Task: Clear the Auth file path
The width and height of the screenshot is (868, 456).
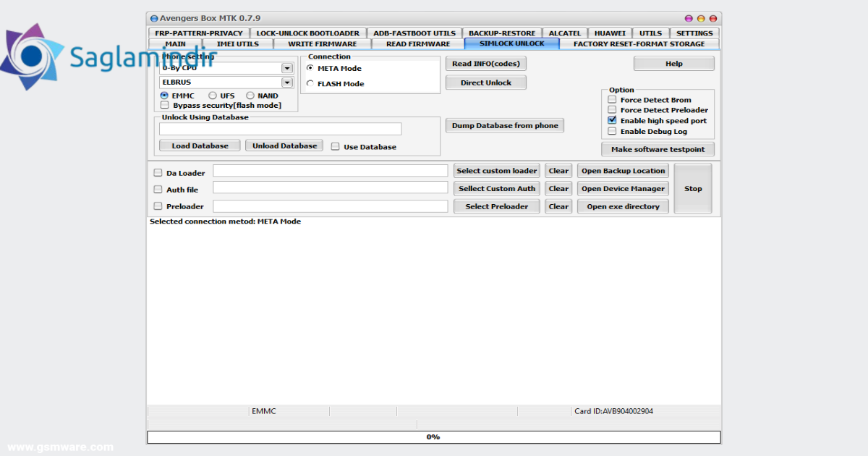Action: [558, 188]
